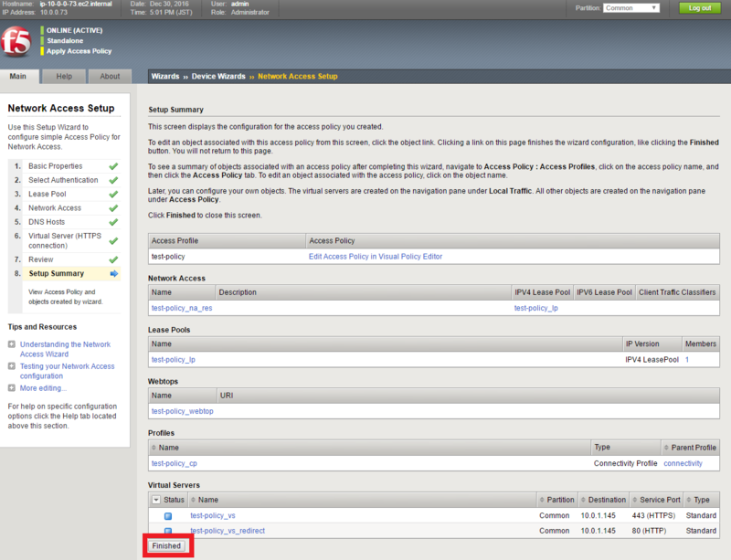Click the F5 logo icon
Viewport: 731px width, 560px height.
(16, 41)
